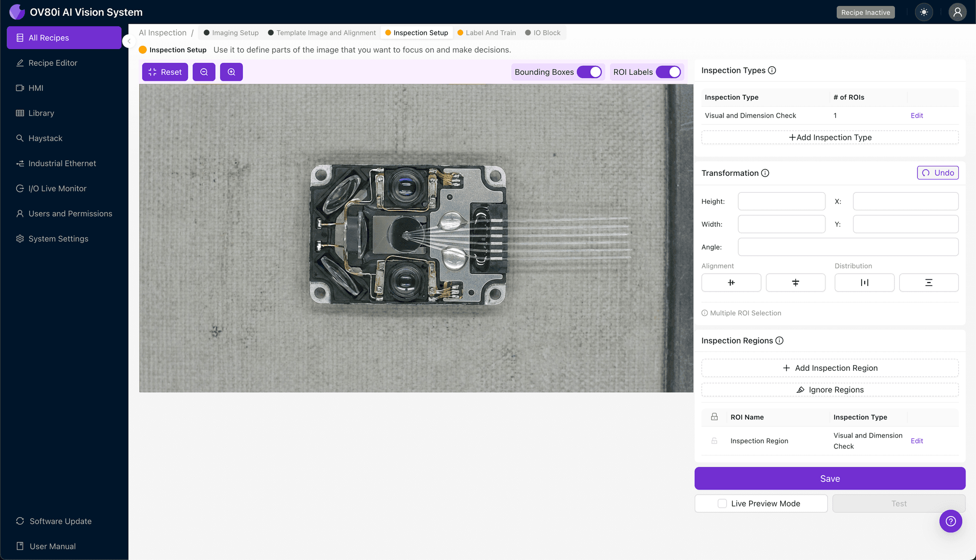Viewport: 976px width, 560px height.
Task: Collapse the left navigation panel
Action: [129, 41]
